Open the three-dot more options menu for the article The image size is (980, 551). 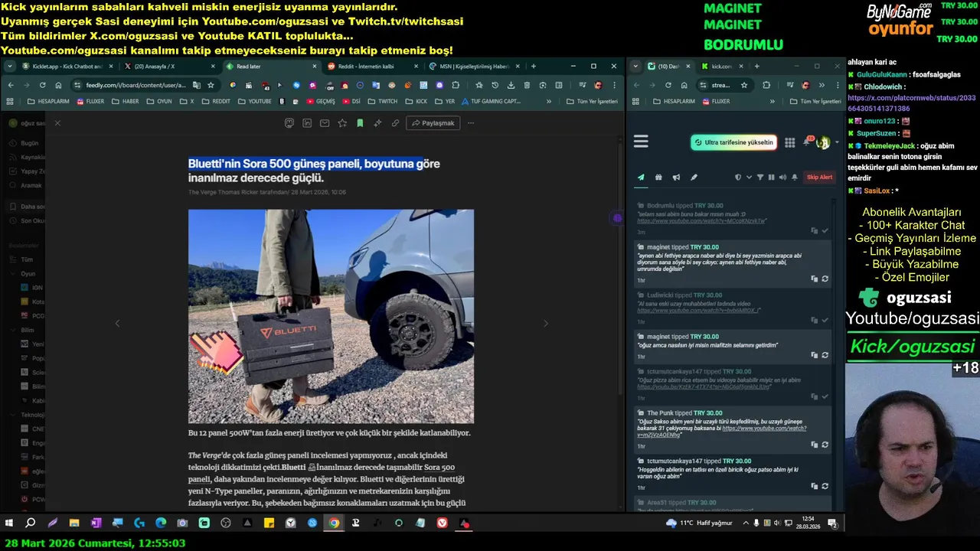tap(471, 122)
